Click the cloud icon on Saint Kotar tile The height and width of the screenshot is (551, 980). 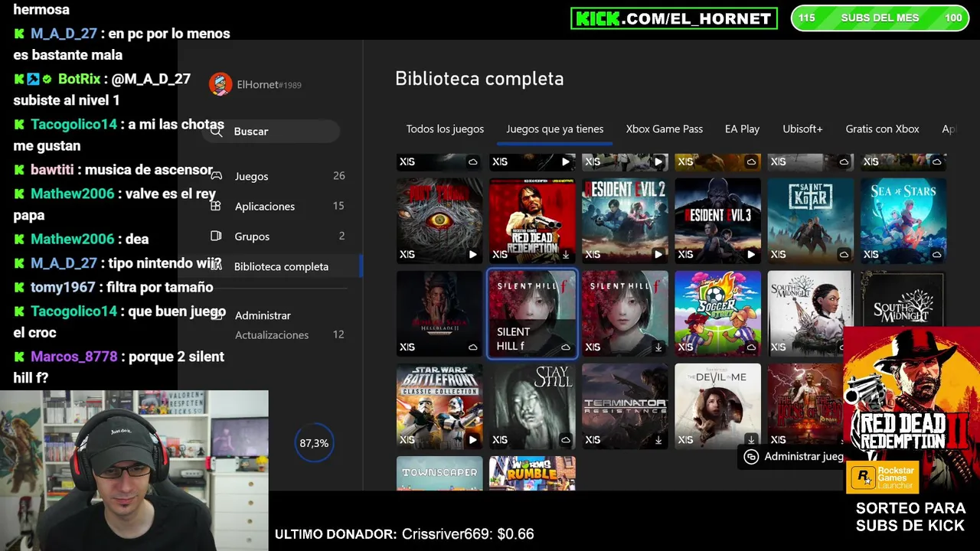click(x=844, y=254)
